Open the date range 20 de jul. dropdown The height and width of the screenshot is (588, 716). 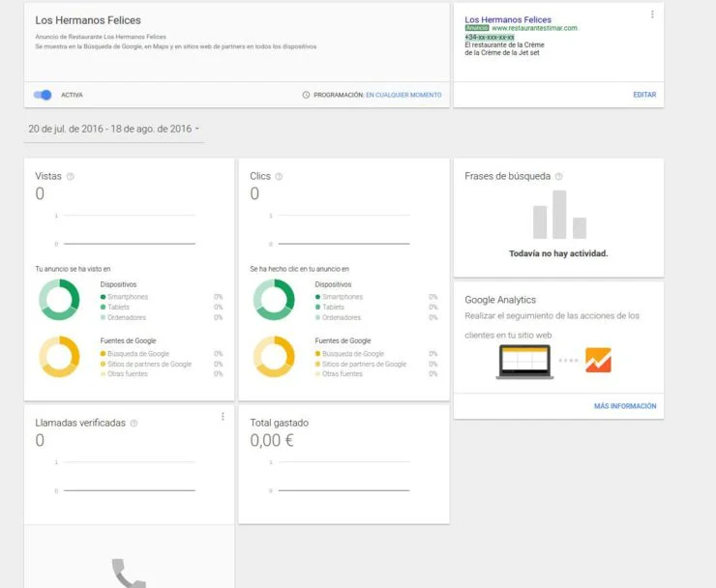click(x=114, y=129)
